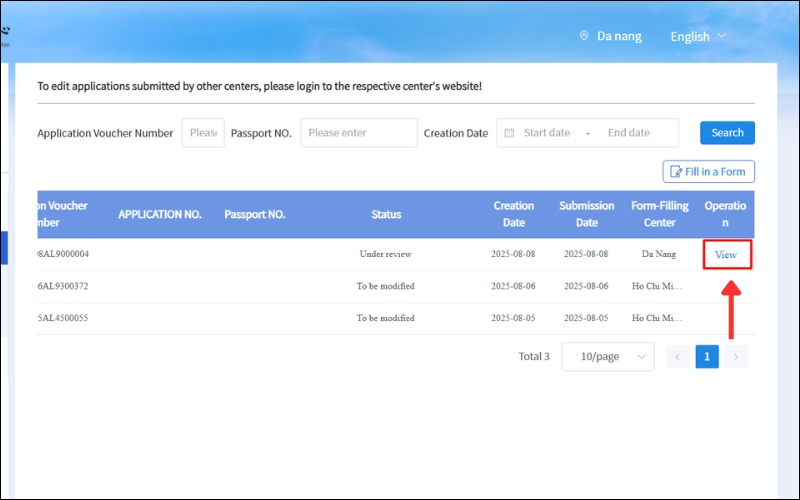Screen dimensions: 800x500
Task: Expand the 10/page items-per-page dropdown
Action: [x=608, y=357]
